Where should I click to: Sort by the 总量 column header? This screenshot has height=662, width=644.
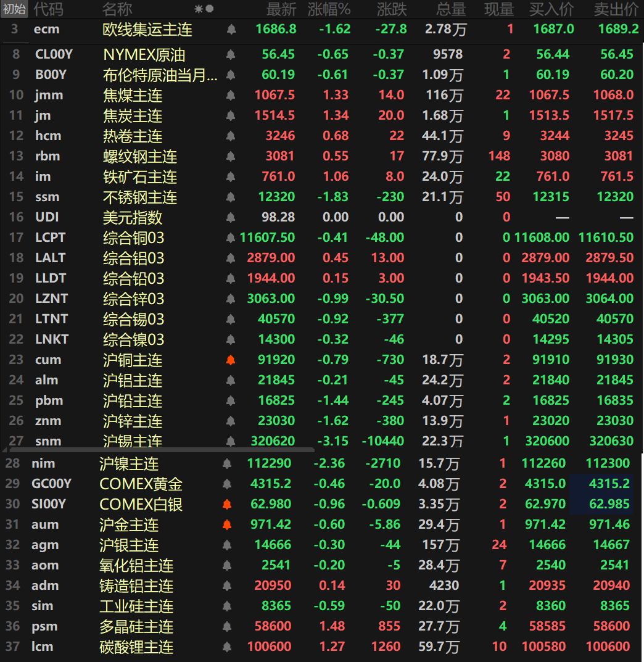point(452,9)
